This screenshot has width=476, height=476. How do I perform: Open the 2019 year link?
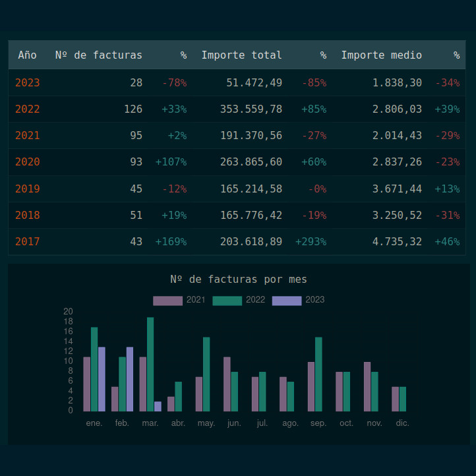click(28, 189)
